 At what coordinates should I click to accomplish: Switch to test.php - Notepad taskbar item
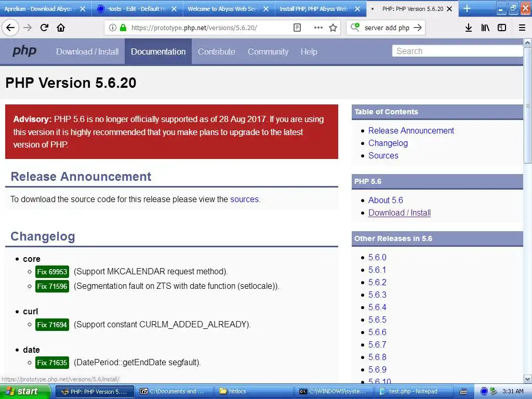(x=414, y=391)
